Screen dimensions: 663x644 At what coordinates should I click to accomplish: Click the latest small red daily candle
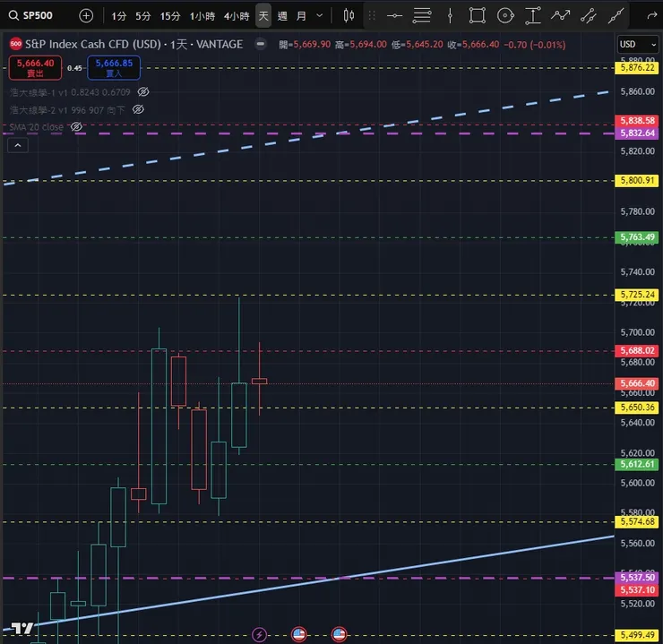[x=259, y=382]
